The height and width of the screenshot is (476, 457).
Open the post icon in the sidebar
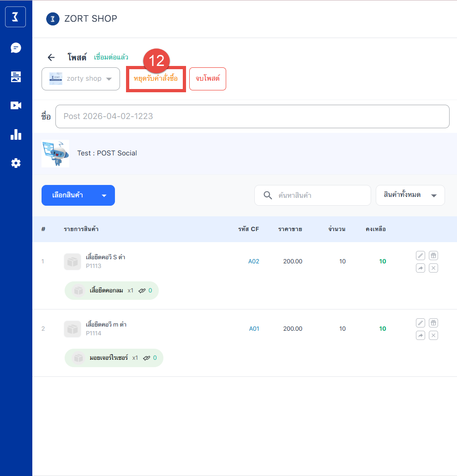(16, 77)
